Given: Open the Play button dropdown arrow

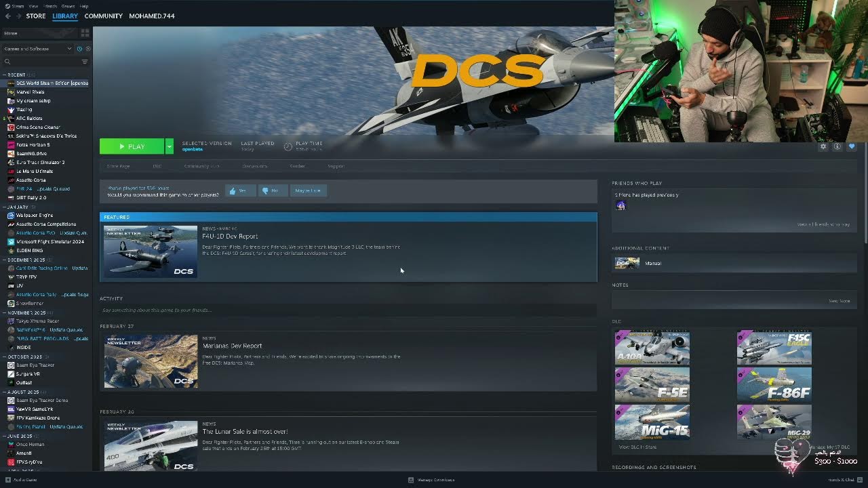Looking at the screenshot, I should 169,146.
